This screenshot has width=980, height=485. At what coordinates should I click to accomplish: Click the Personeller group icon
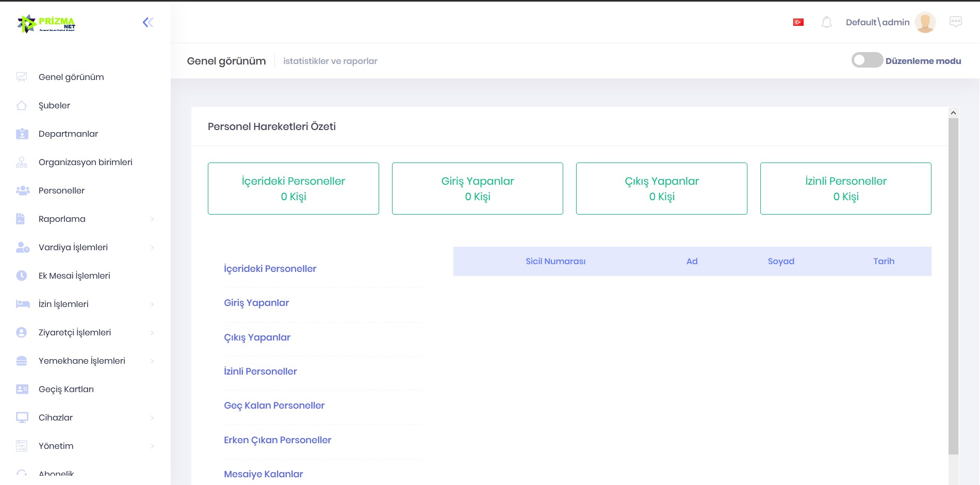(x=22, y=190)
